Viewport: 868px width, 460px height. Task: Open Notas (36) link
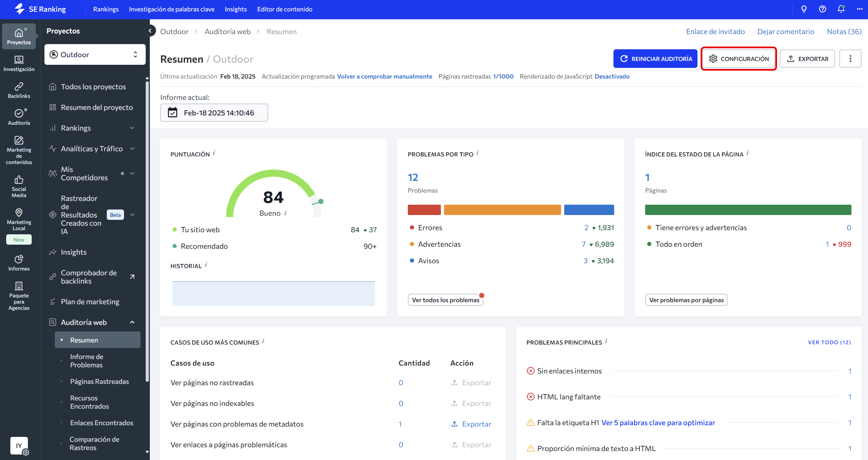tap(844, 31)
